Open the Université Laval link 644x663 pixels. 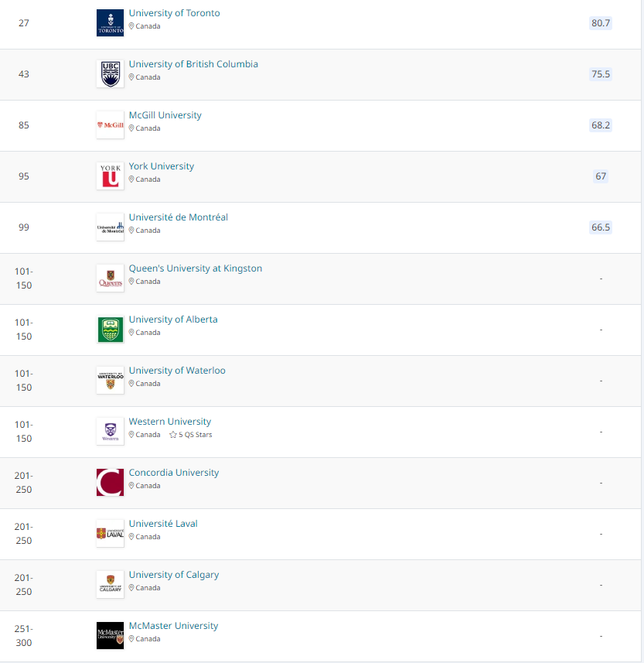tap(163, 524)
